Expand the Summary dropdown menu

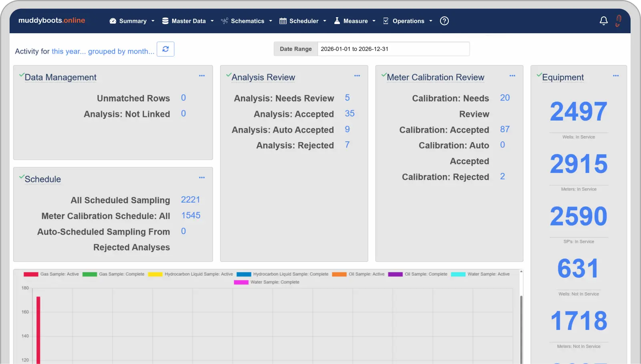click(x=132, y=21)
